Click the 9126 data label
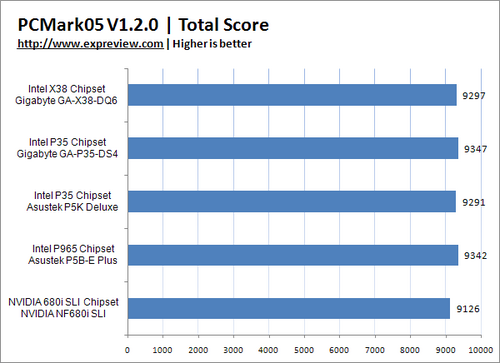Viewport: 500px width, 363px height. 468,309
